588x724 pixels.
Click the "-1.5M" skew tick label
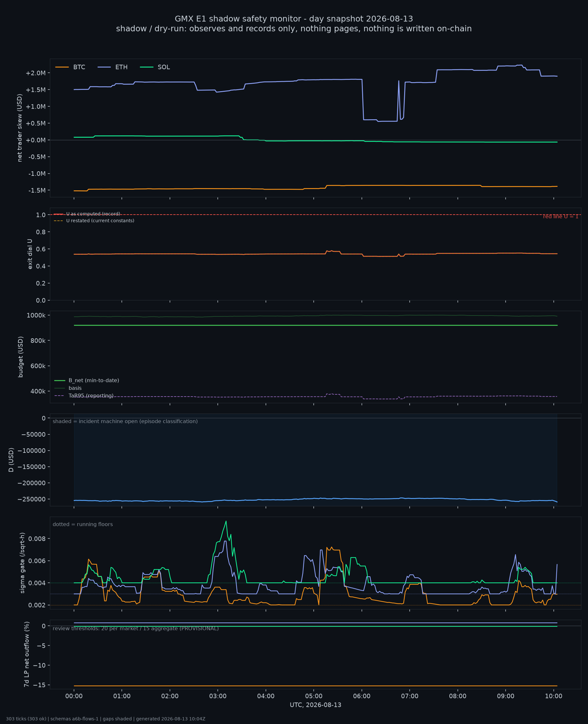tap(37, 190)
